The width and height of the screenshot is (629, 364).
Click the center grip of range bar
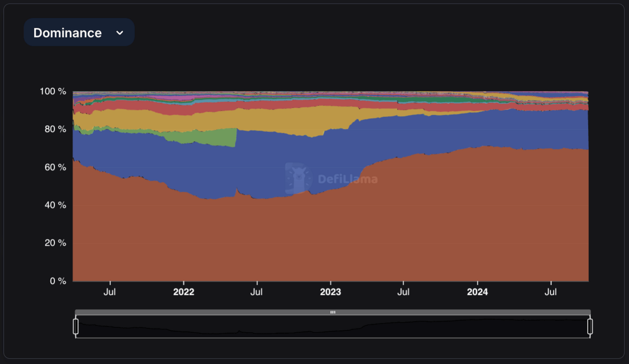tap(333, 312)
